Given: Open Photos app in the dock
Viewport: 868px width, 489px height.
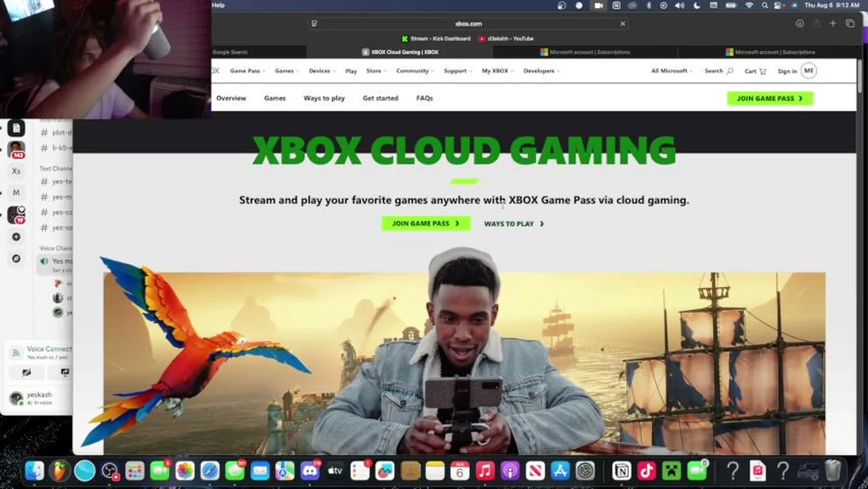Looking at the screenshot, I should pyautogui.click(x=185, y=471).
